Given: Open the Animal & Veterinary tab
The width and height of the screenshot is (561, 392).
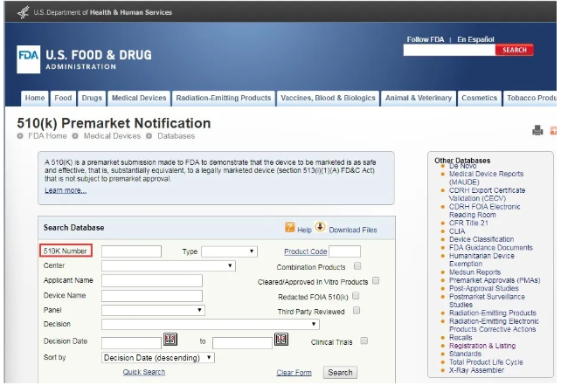Looking at the screenshot, I should coord(419,99).
